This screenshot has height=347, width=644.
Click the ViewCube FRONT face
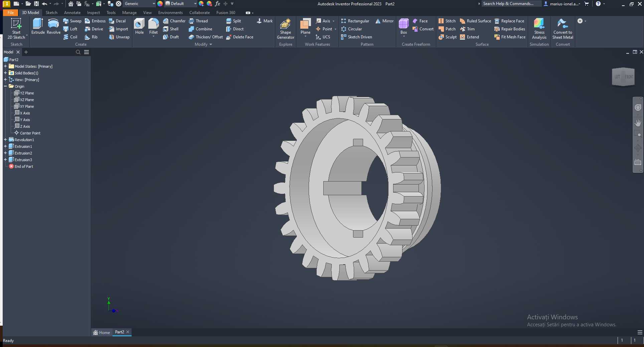point(629,77)
